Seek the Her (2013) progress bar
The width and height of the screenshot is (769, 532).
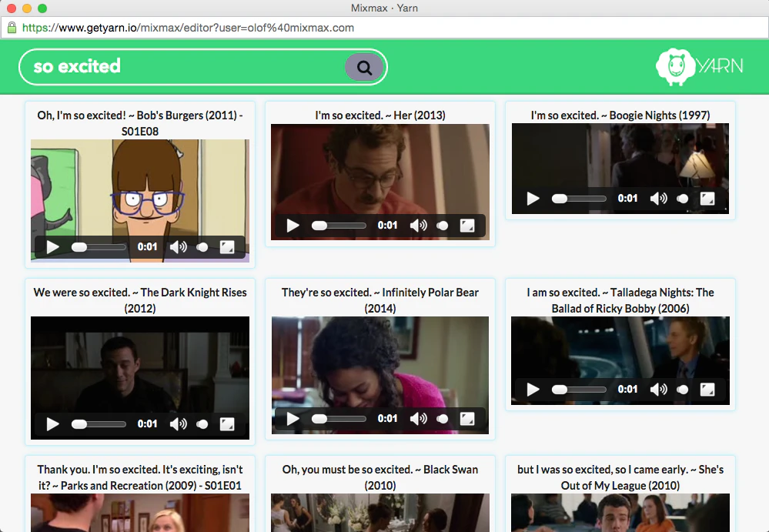[x=339, y=226]
